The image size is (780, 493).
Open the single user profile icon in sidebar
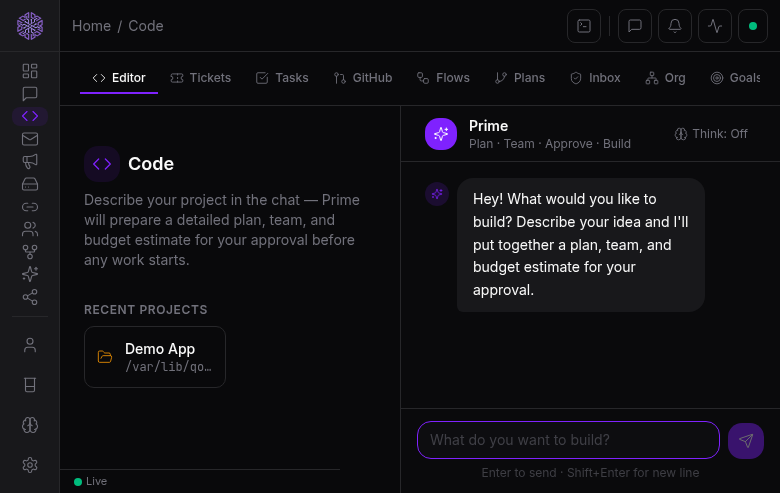(x=30, y=345)
